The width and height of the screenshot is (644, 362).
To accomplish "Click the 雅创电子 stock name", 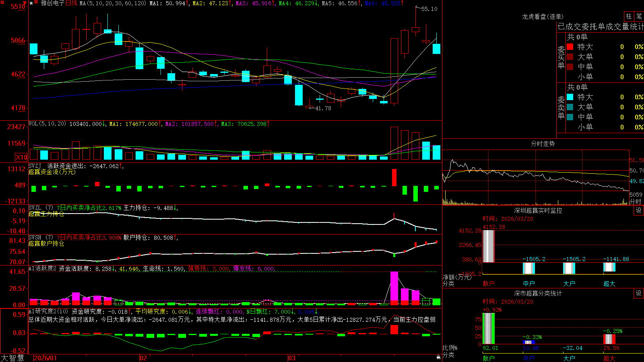I will click(x=53, y=3).
